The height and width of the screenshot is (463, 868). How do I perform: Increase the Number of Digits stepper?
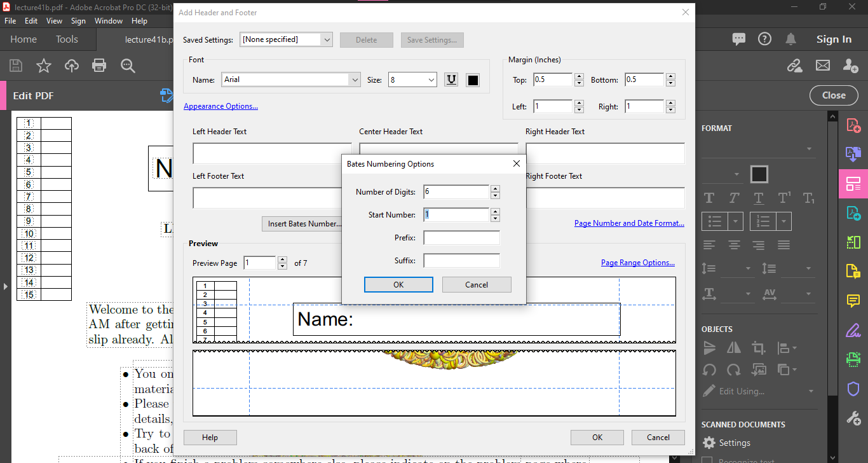point(496,188)
